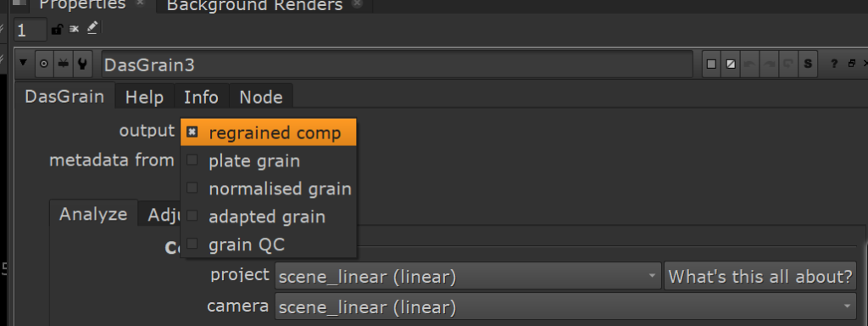This screenshot has height=326, width=868.
Task: Click the clear all panels icon
Action: (75, 30)
